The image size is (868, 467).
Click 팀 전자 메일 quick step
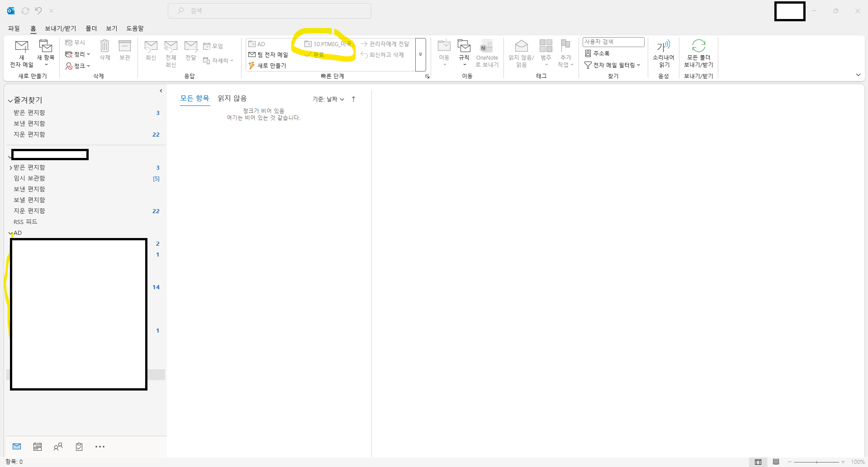click(x=268, y=55)
